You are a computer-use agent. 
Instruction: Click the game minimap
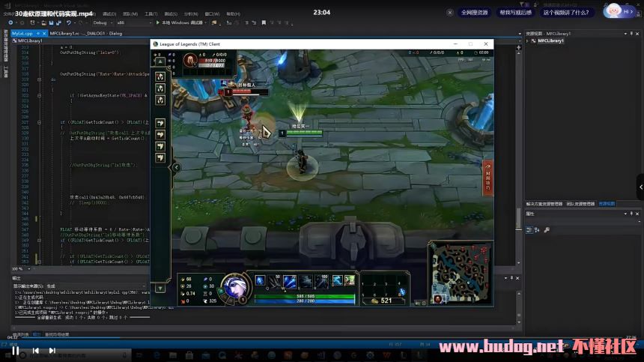(x=461, y=272)
